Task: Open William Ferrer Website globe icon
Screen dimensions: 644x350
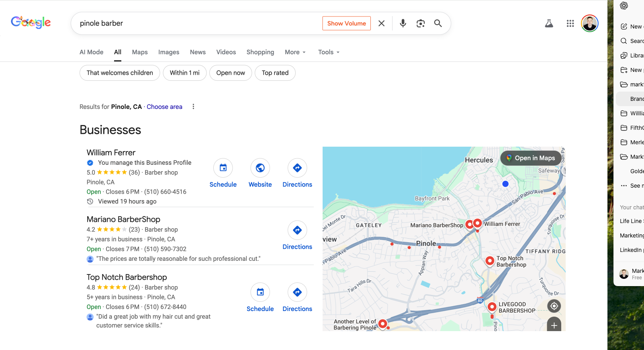Action: coord(260,168)
